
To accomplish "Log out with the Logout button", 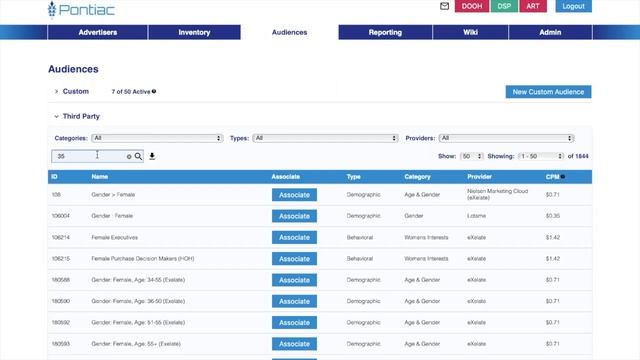I will 573,6.
